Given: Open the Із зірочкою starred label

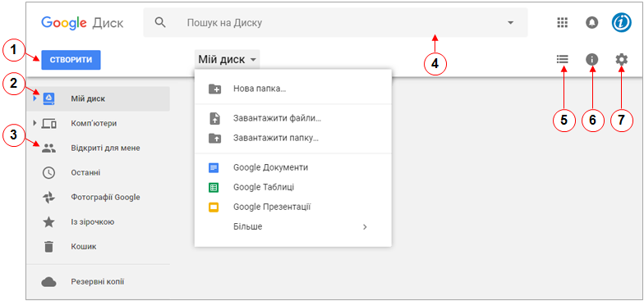Looking at the screenshot, I should 92,222.
